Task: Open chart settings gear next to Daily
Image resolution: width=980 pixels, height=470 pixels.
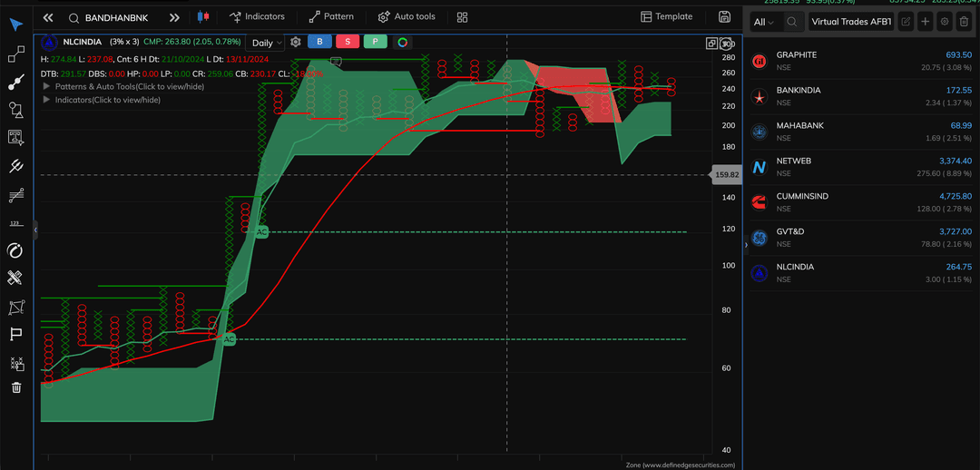Action: [x=295, y=42]
